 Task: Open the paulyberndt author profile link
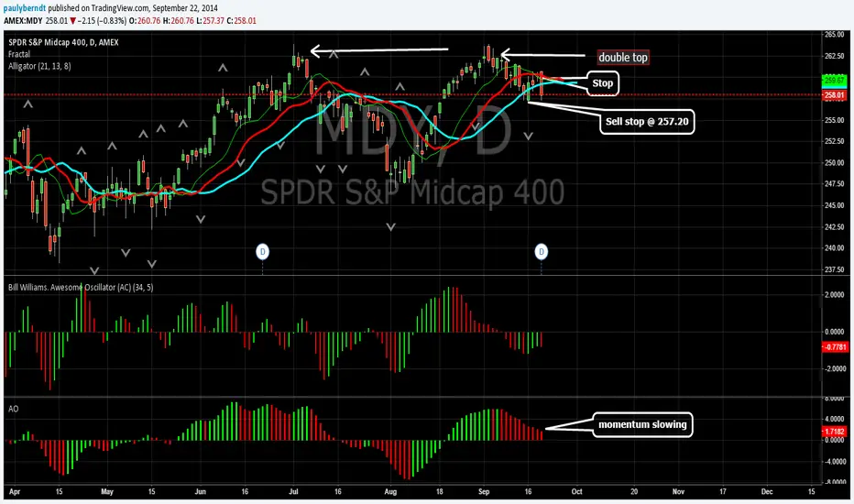click(x=25, y=8)
